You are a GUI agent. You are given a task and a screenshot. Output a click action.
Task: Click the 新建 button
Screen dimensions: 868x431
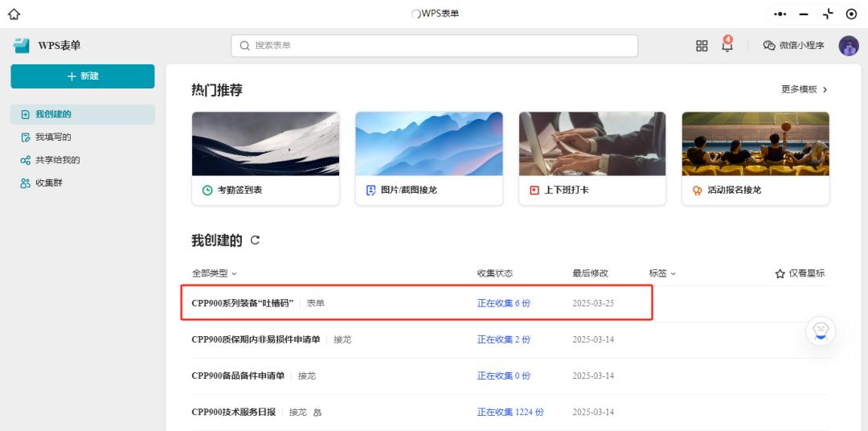click(82, 76)
